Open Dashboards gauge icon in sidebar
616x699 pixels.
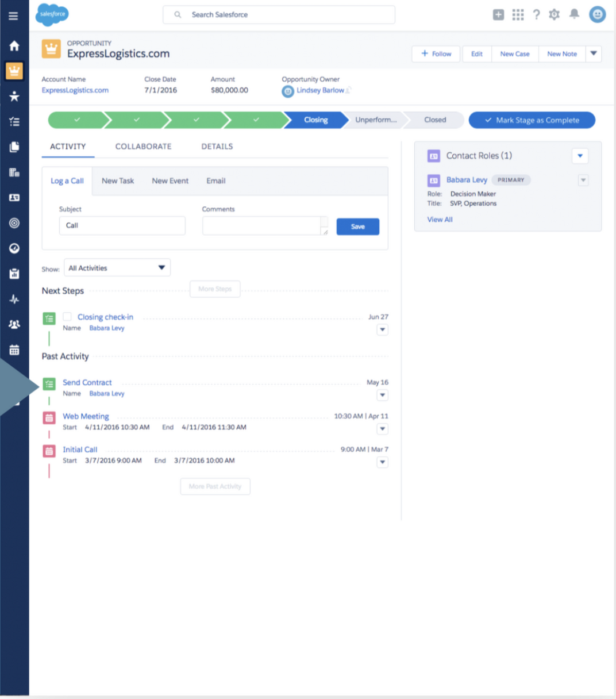click(14, 248)
